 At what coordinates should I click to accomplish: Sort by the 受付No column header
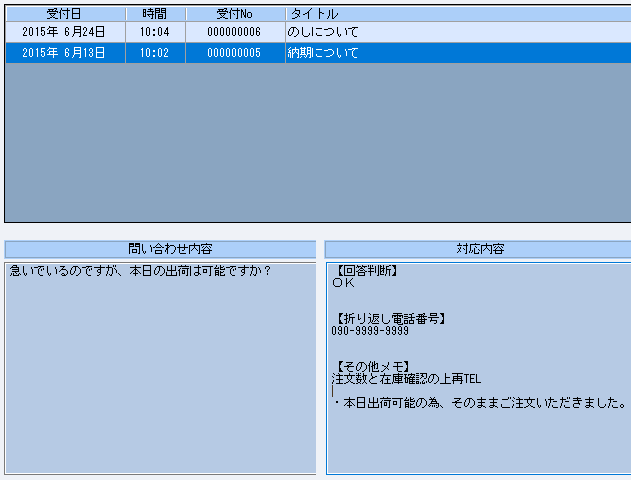(235, 14)
